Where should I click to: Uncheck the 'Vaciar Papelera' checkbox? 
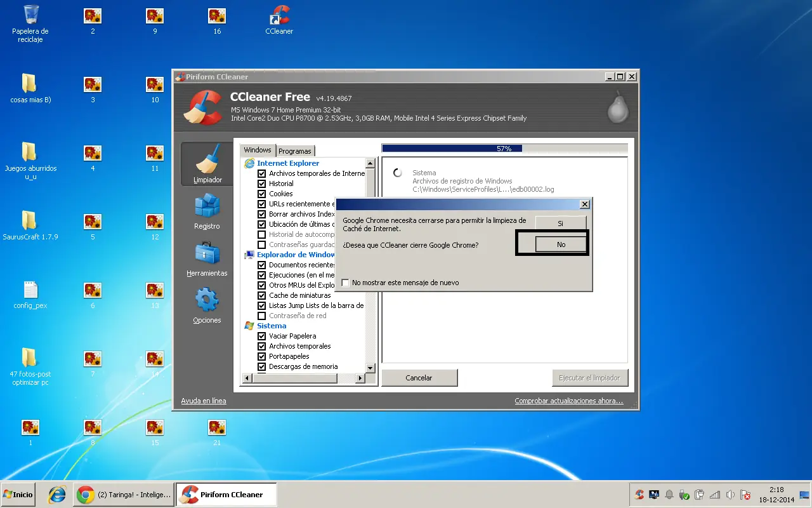(262, 336)
